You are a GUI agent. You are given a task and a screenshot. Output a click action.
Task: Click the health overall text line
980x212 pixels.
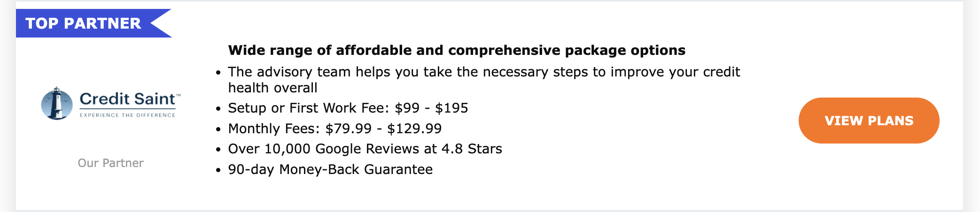point(272,88)
